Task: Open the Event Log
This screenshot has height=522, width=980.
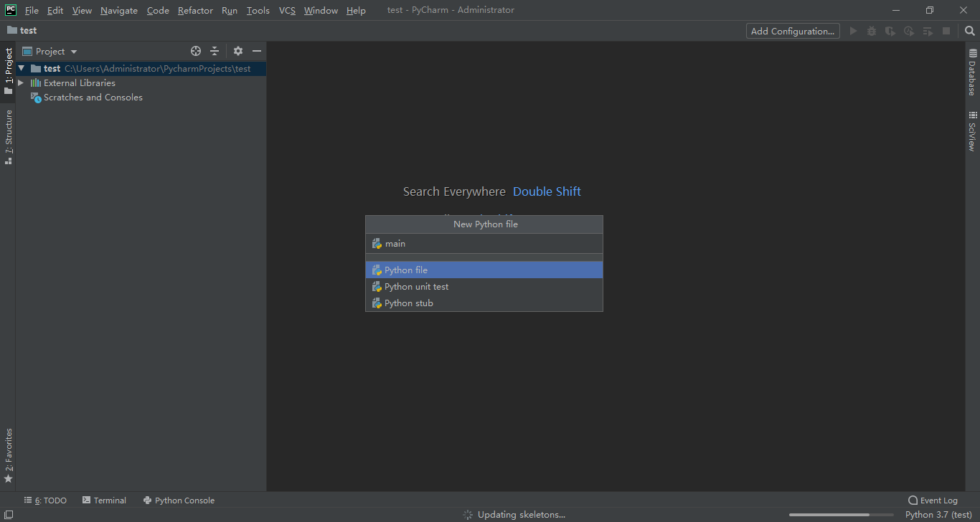Action: 933,500
